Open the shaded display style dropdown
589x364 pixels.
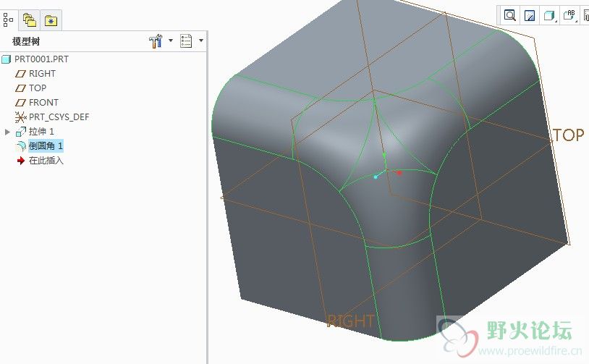tap(550, 15)
